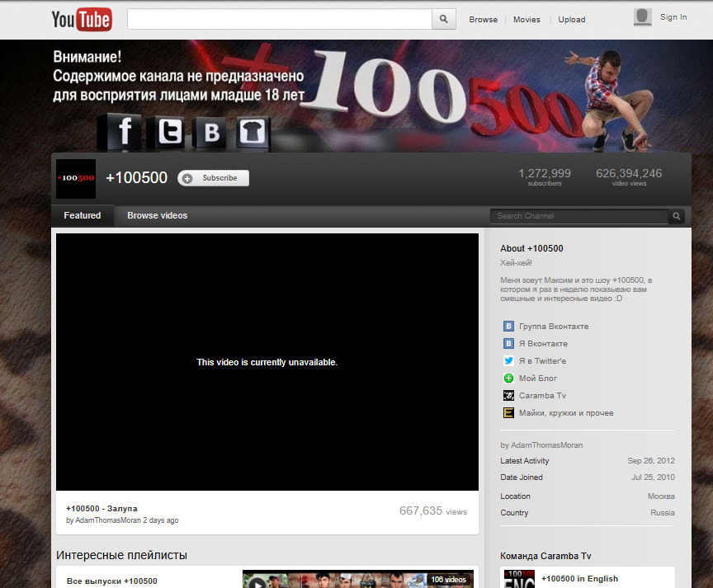The image size is (713, 588).
Task: Click the VK icon beside Группа Вконтакте
Action: click(508, 327)
